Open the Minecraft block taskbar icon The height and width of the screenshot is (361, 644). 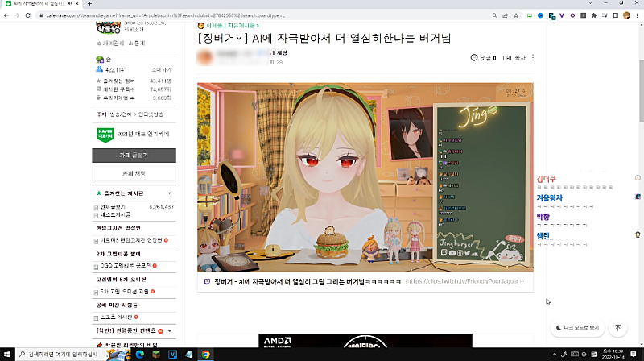[x=156, y=354]
